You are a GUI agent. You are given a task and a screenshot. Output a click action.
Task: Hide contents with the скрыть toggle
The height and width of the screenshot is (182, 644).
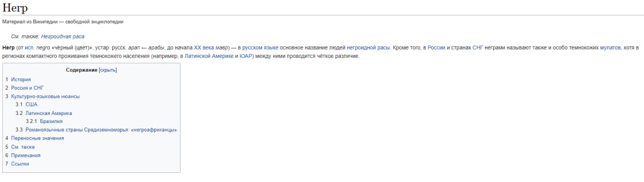(x=108, y=70)
